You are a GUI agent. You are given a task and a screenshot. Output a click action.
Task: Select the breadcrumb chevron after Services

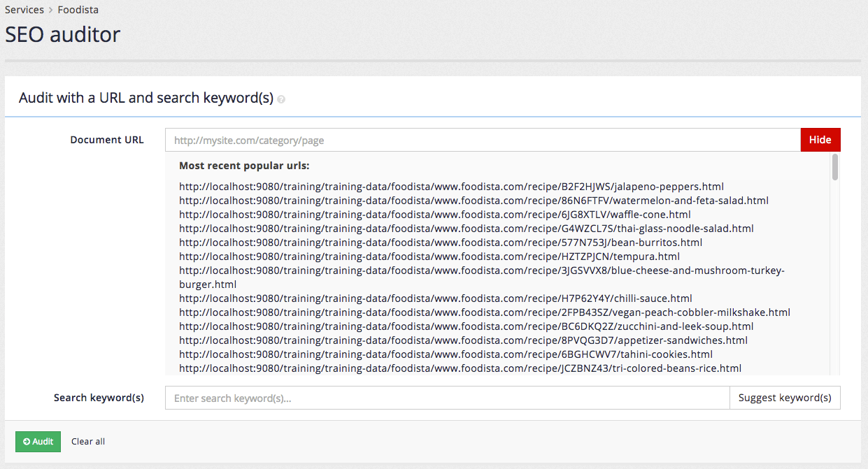point(50,10)
